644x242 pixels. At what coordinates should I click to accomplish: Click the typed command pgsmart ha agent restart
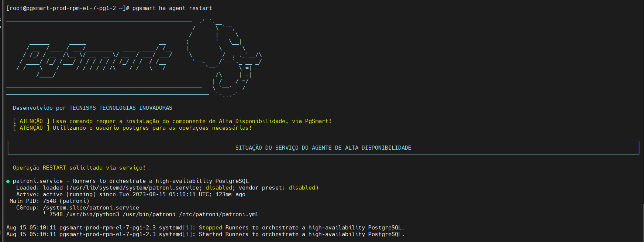click(x=172, y=8)
